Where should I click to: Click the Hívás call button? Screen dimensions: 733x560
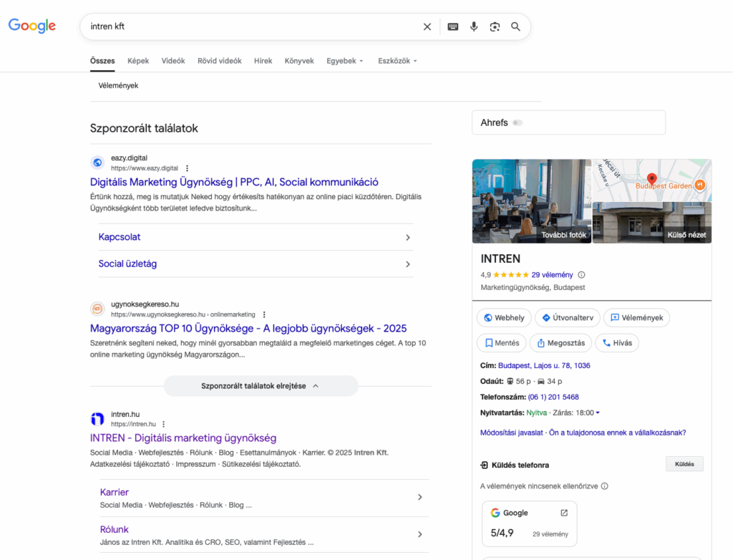click(x=617, y=343)
